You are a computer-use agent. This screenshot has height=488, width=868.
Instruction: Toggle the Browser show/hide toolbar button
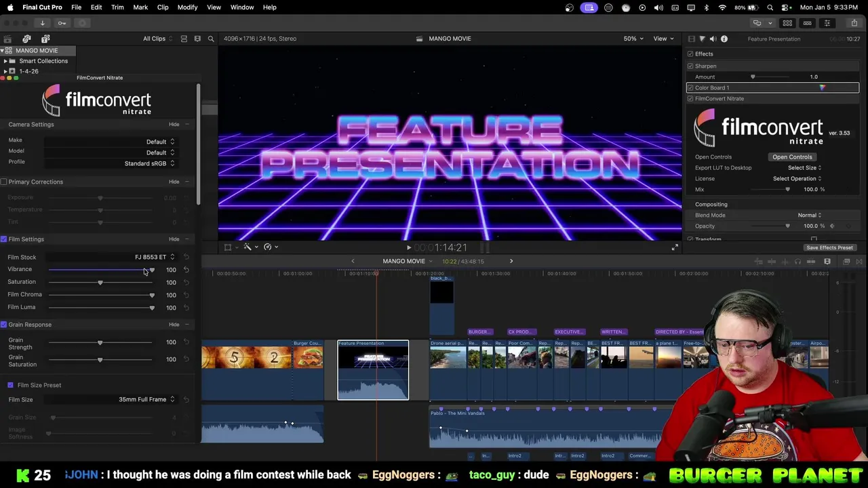787,23
